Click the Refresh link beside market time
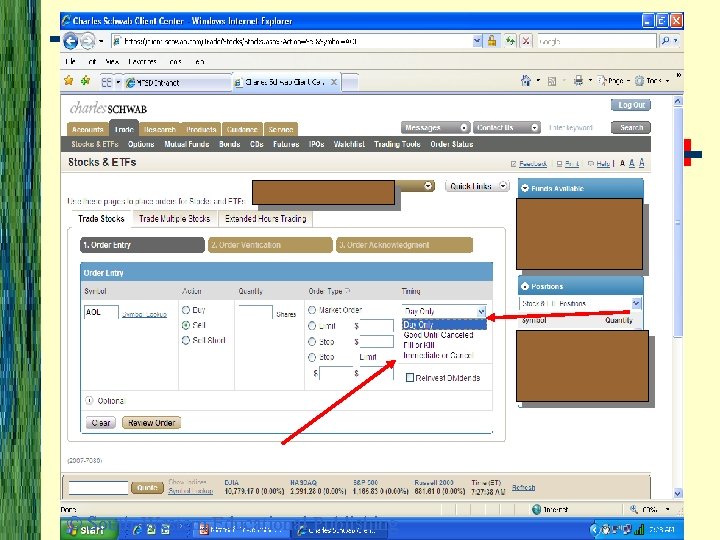 coord(523,488)
